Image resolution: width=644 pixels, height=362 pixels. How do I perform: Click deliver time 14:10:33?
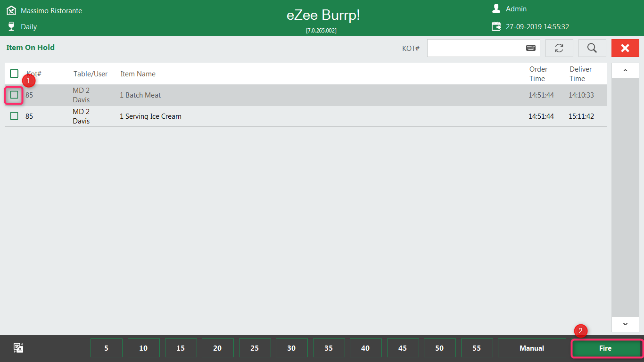tap(581, 95)
